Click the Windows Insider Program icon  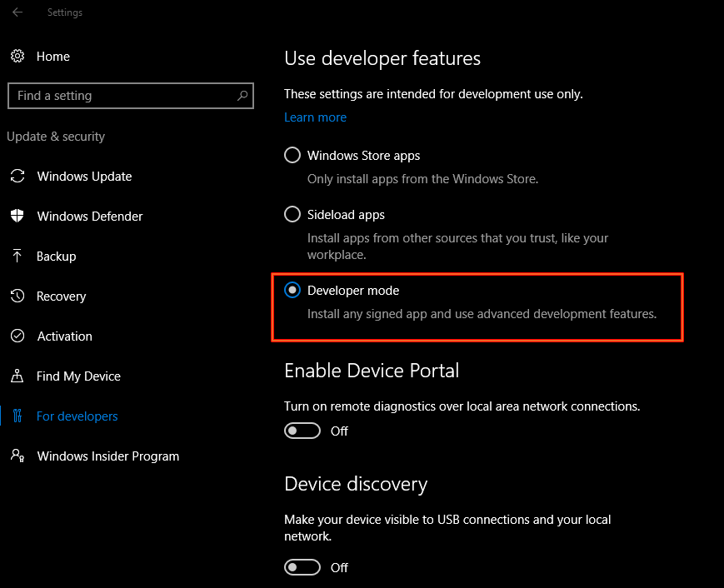coord(17,456)
